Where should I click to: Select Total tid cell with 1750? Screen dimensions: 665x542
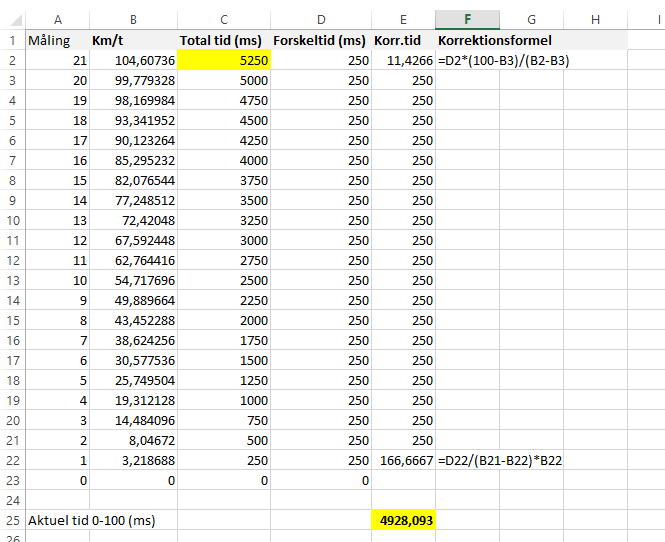click(224, 340)
